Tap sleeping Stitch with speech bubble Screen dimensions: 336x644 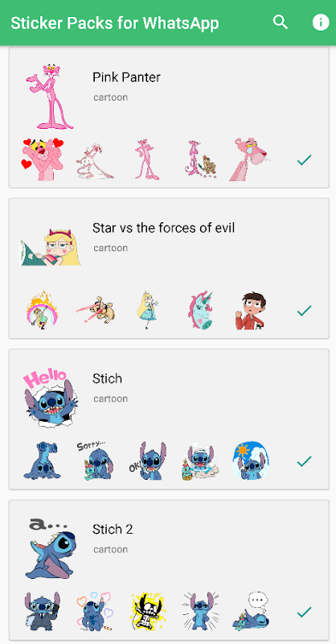pos(251,612)
